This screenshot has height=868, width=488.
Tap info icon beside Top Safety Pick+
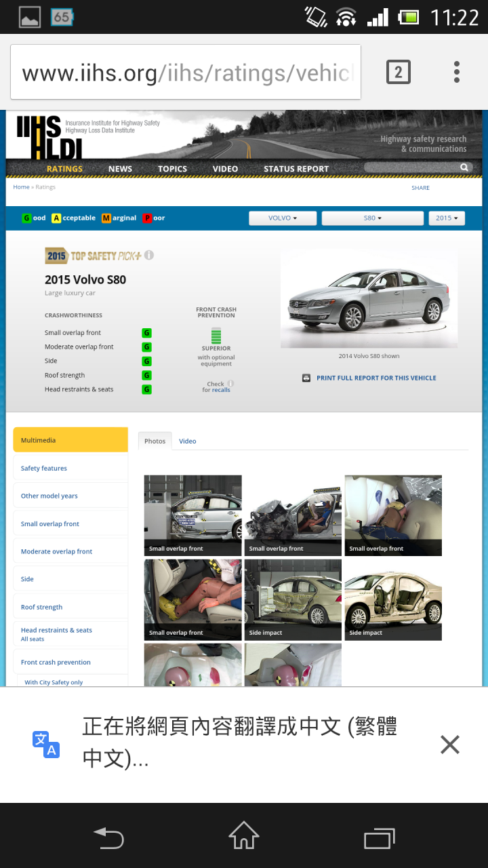point(149,256)
